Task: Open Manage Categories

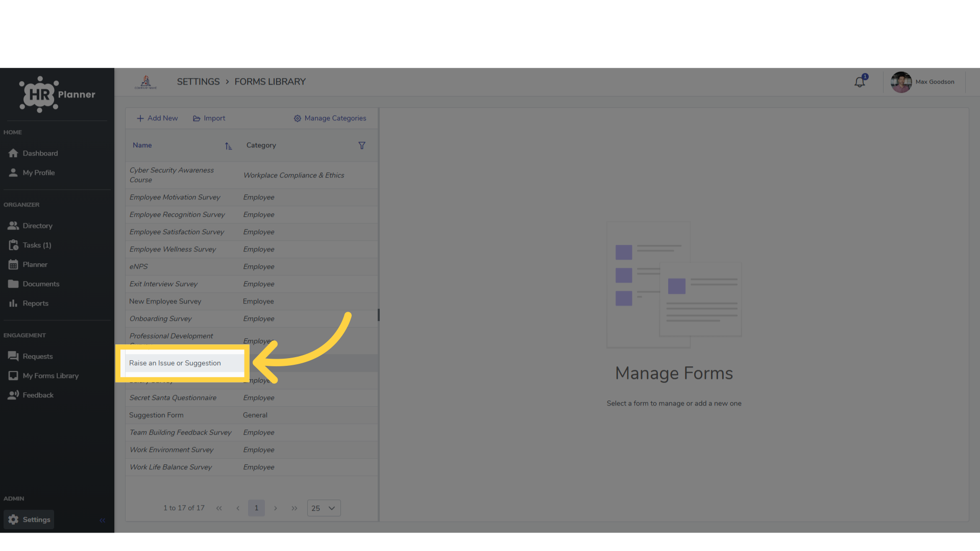Action: 330,118
